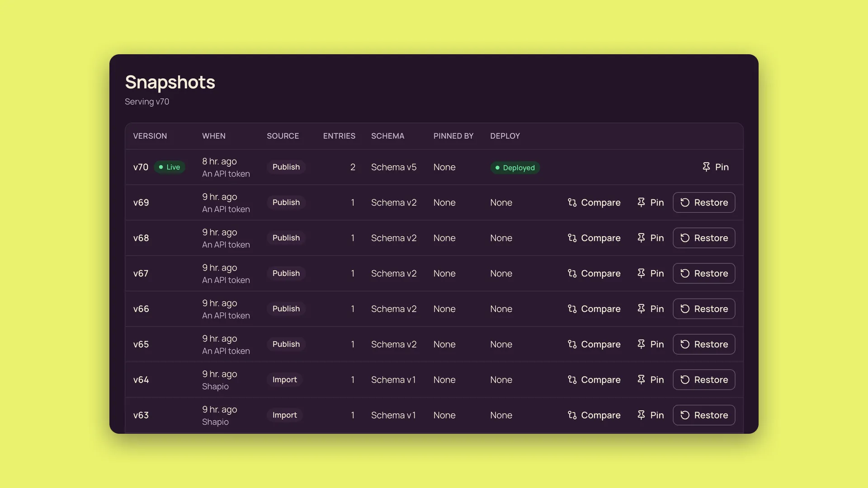Restore snapshot v65

[x=704, y=344]
